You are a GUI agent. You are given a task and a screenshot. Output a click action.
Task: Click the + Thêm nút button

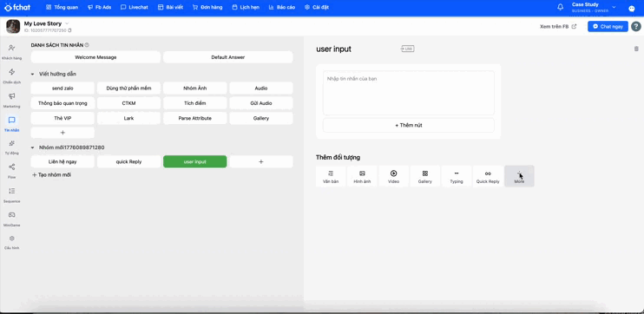click(409, 125)
